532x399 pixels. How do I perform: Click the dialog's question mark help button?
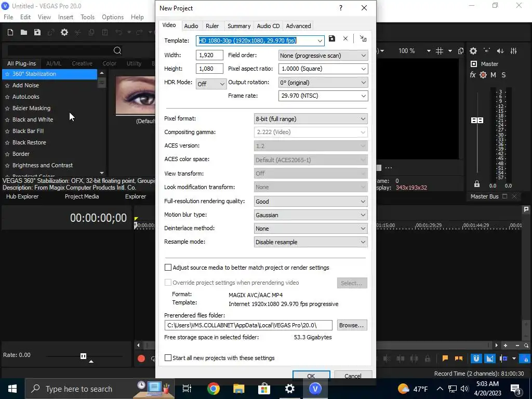click(341, 8)
